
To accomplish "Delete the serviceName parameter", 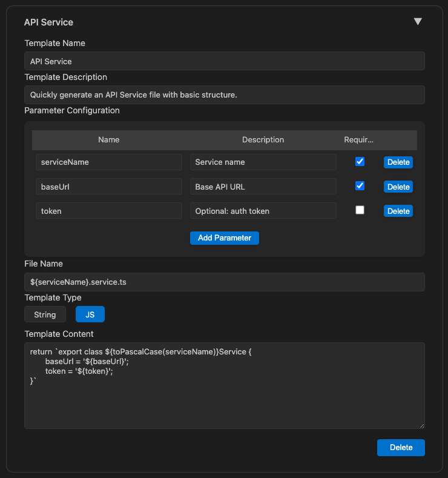I will coord(398,162).
